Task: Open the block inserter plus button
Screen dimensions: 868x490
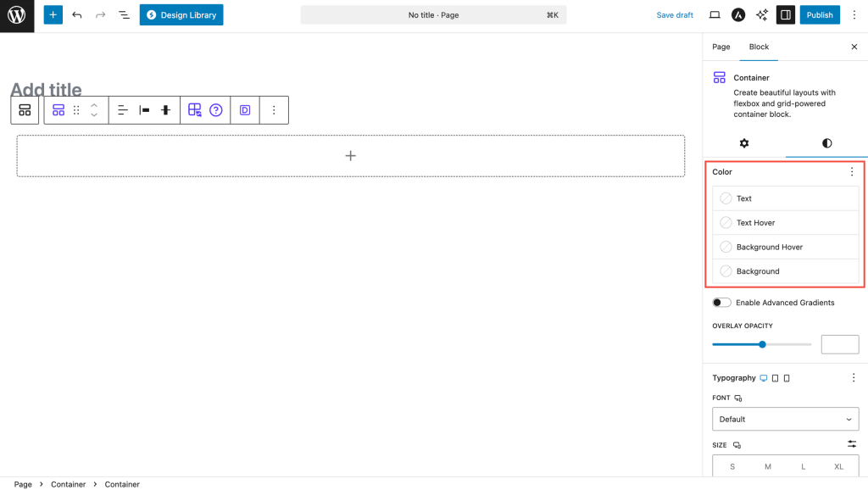Action: pos(53,15)
